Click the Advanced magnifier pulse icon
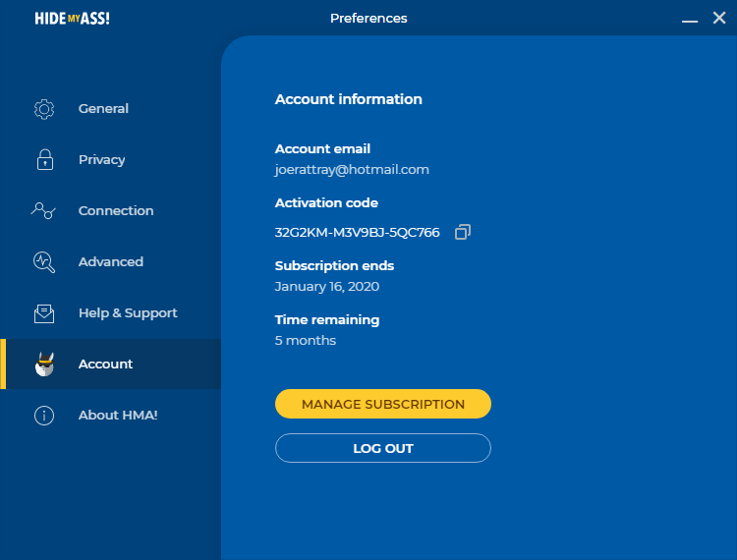This screenshot has width=737, height=560. click(44, 262)
